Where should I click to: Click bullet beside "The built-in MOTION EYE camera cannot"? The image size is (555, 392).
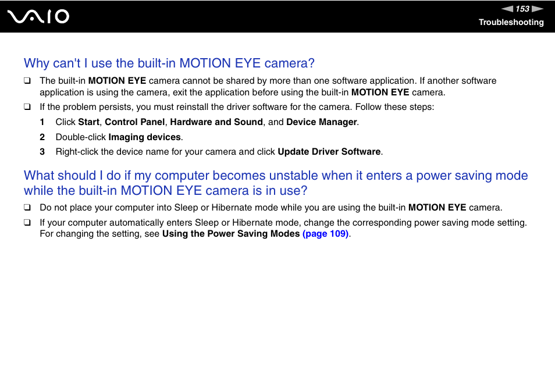click(27, 81)
